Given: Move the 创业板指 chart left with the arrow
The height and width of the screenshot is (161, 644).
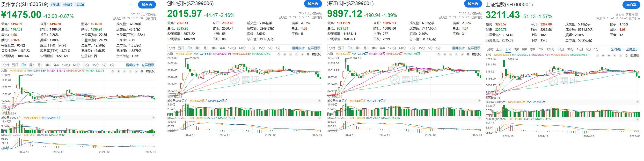Looking at the screenshot, I should click(x=296, y=54).
